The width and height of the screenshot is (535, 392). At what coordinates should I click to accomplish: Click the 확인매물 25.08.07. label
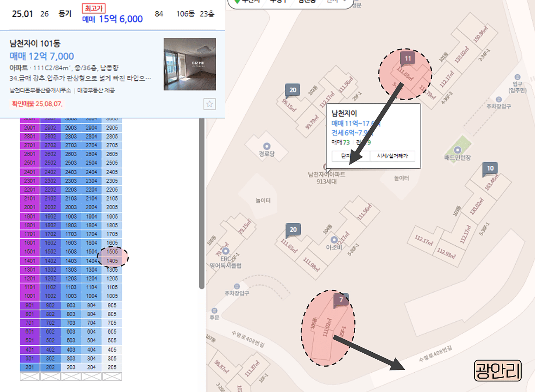(37, 104)
